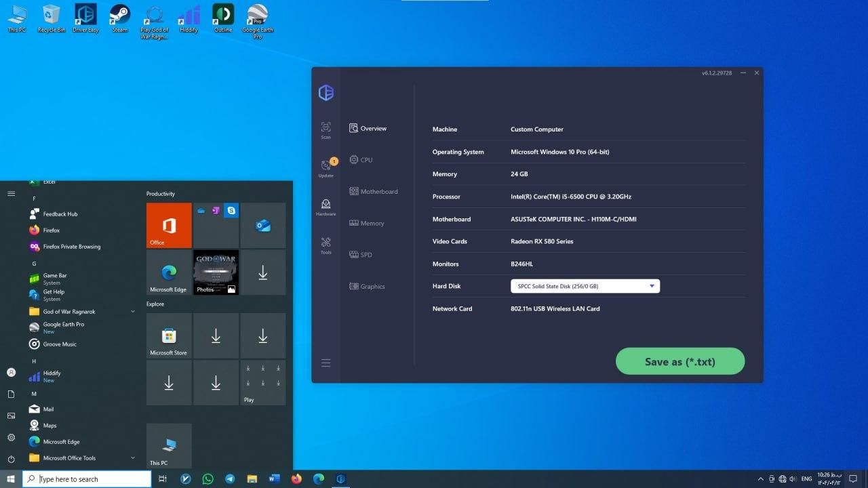Select the Hardware icon in Driver Easy sidebar
Image resolution: width=868 pixels, height=488 pixels.
(x=326, y=207)
